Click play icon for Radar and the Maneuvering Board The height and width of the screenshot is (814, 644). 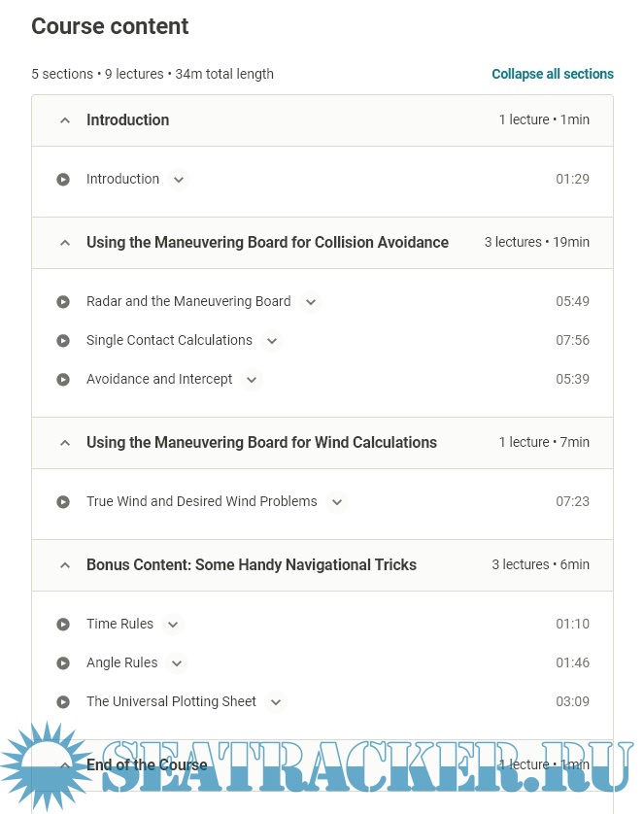[x=63, y=302]
